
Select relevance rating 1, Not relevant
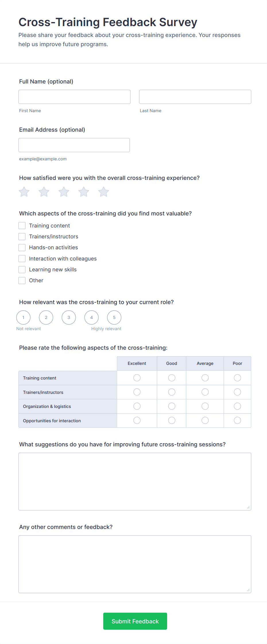(23, 317)
